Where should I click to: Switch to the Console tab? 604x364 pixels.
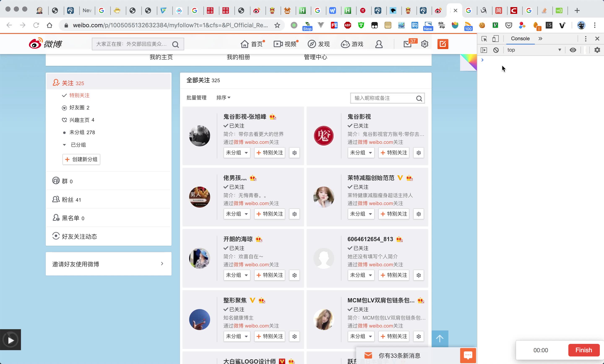[520, 39]
